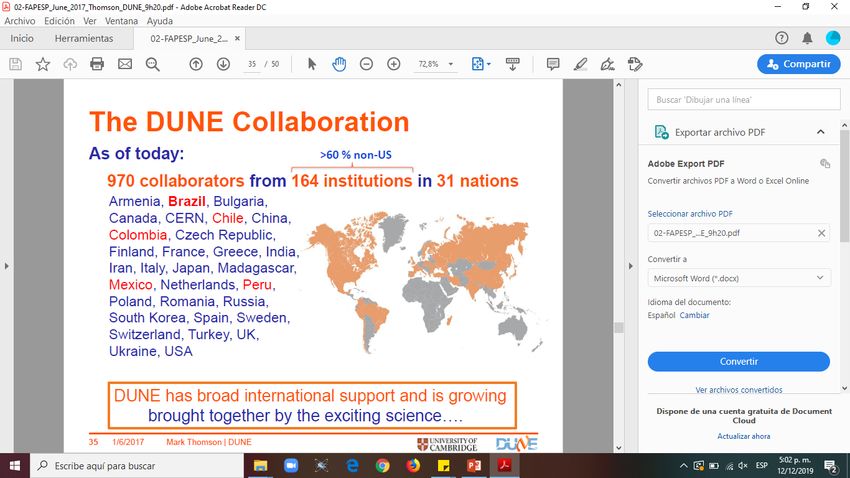The height and width of the screenshot is (478, 850).
Task: Open Zoom from the taskbar
Action: coord(291,466)
